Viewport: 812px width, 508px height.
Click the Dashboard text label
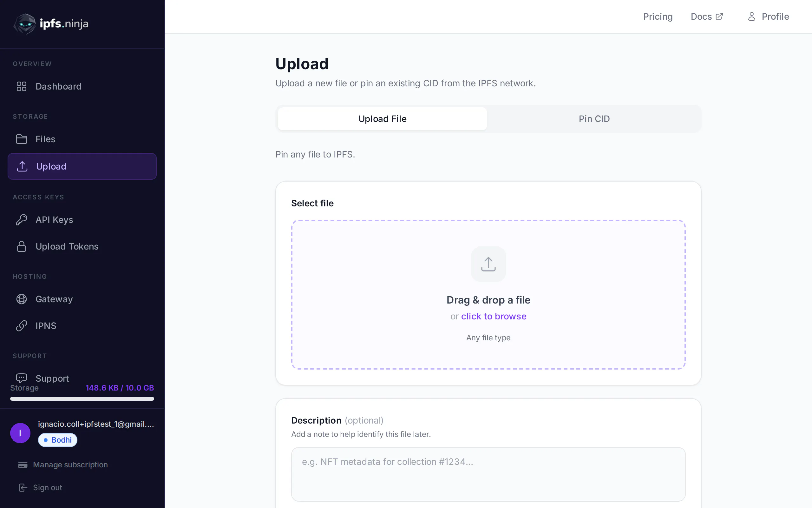click(x=58, y=86)
